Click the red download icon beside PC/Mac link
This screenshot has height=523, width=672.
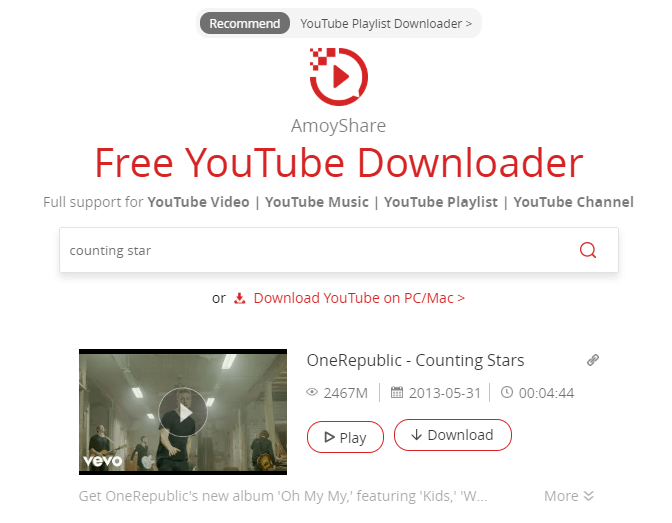pos(240,298)
